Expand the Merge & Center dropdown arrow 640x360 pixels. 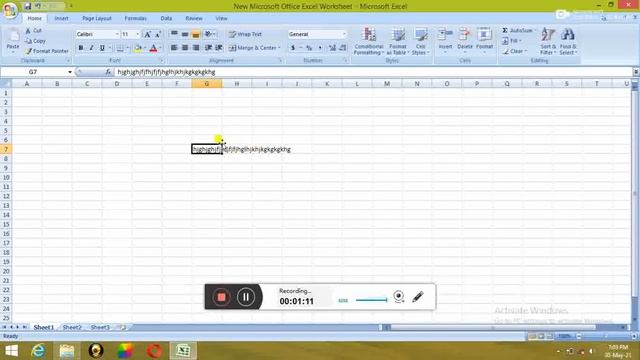coord(279,48)
